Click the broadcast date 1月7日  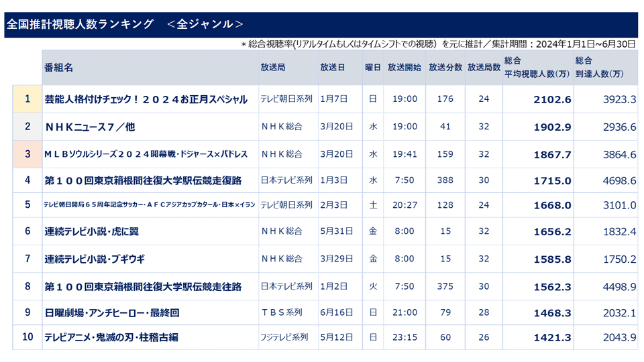[334, 99]
